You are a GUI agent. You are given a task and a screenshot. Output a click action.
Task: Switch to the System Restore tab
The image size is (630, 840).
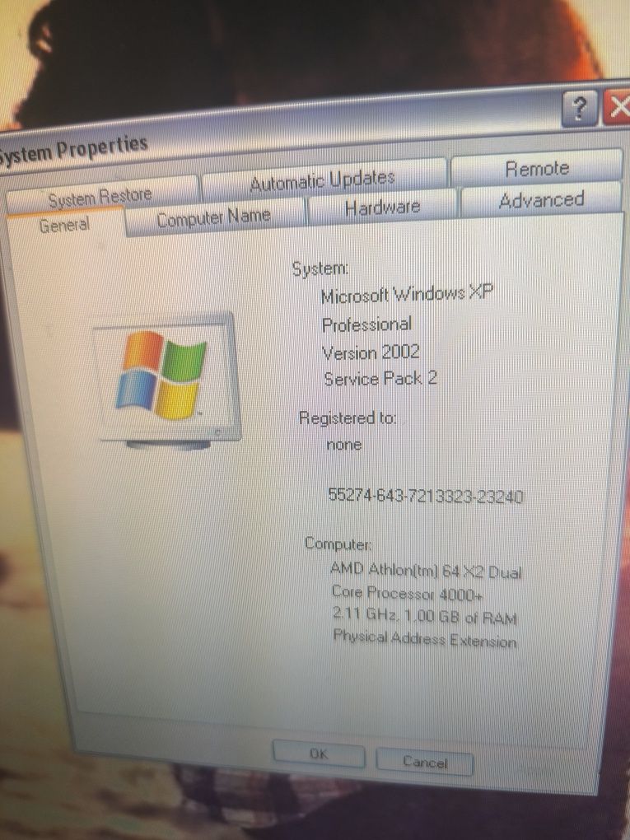[102, 197]
